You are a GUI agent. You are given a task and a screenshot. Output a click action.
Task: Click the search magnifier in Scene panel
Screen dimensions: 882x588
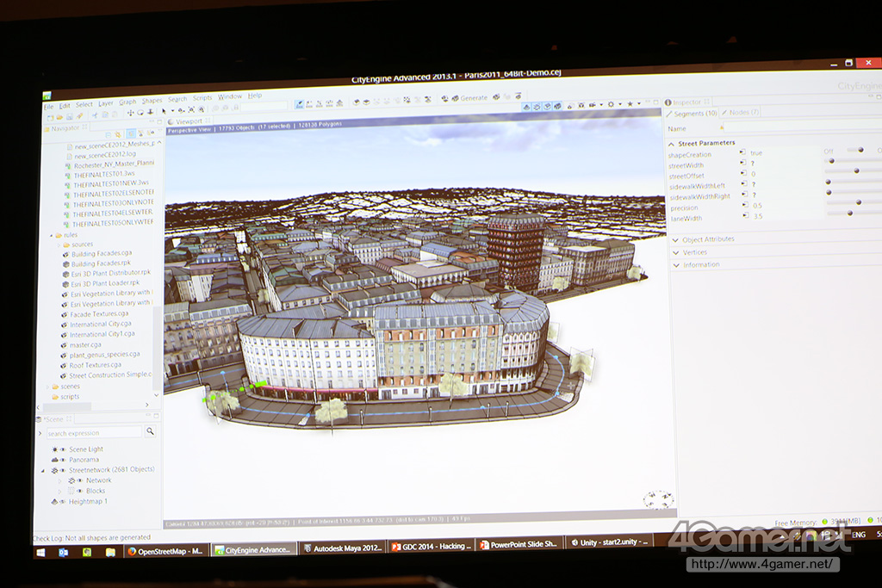point(150,431)
